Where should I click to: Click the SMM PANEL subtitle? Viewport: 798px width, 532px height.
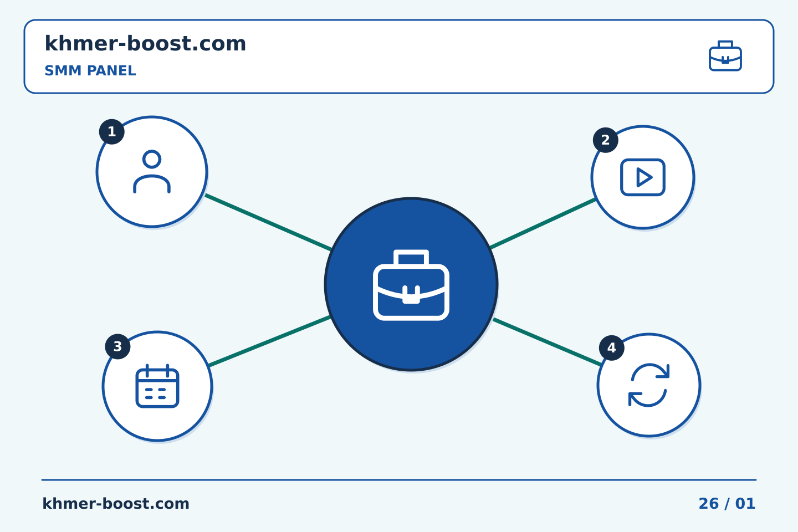[90, 71]
